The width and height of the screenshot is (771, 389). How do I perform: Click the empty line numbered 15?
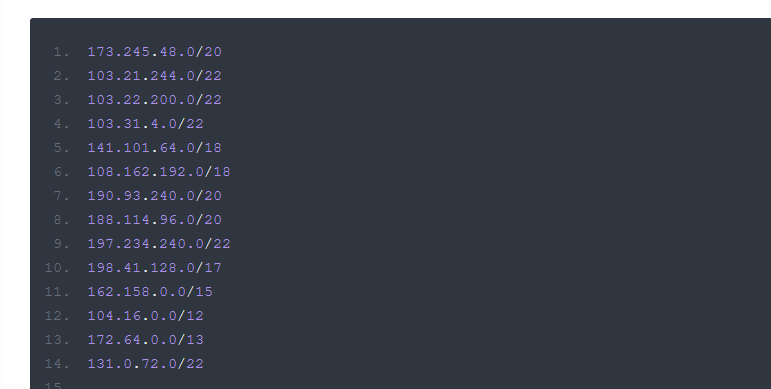(54, 385)
